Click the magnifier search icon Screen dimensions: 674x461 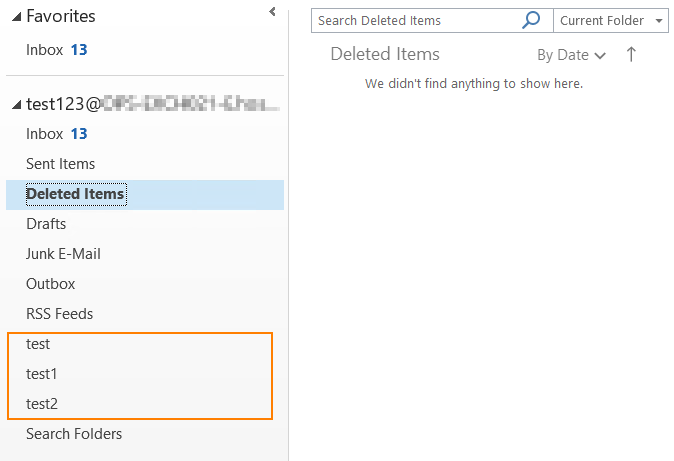(532, 20)
